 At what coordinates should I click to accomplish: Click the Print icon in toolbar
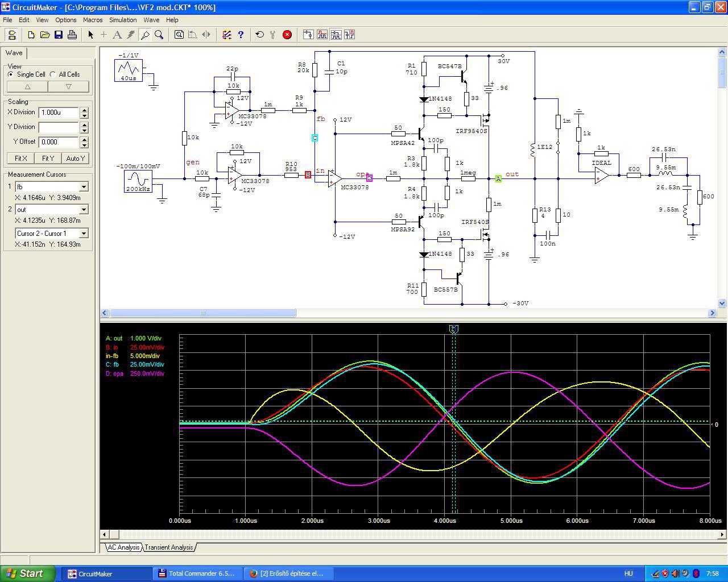click(x=72, y=35)
